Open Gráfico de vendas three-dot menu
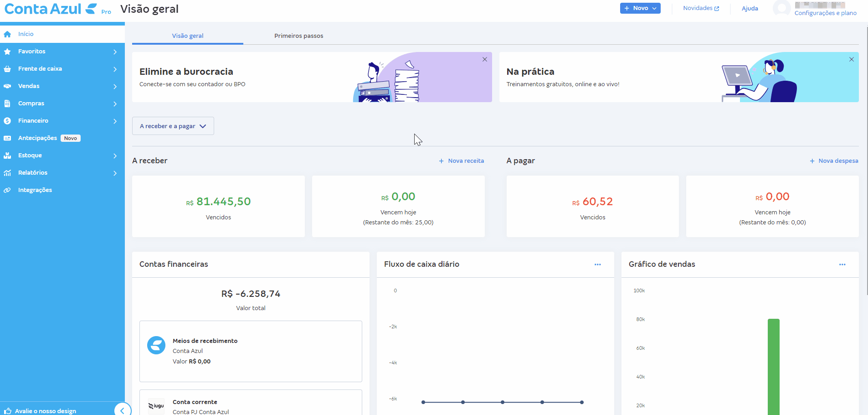 (842, 265)
